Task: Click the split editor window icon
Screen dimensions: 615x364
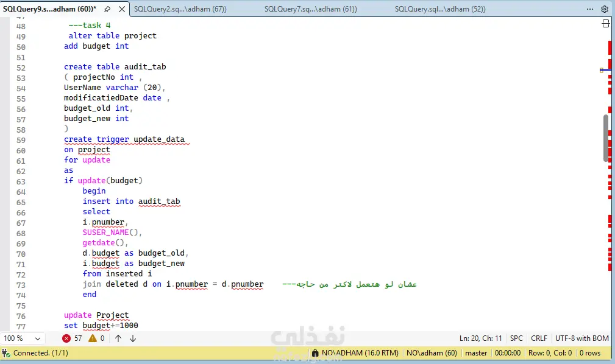Action: [x=605, y=24]
